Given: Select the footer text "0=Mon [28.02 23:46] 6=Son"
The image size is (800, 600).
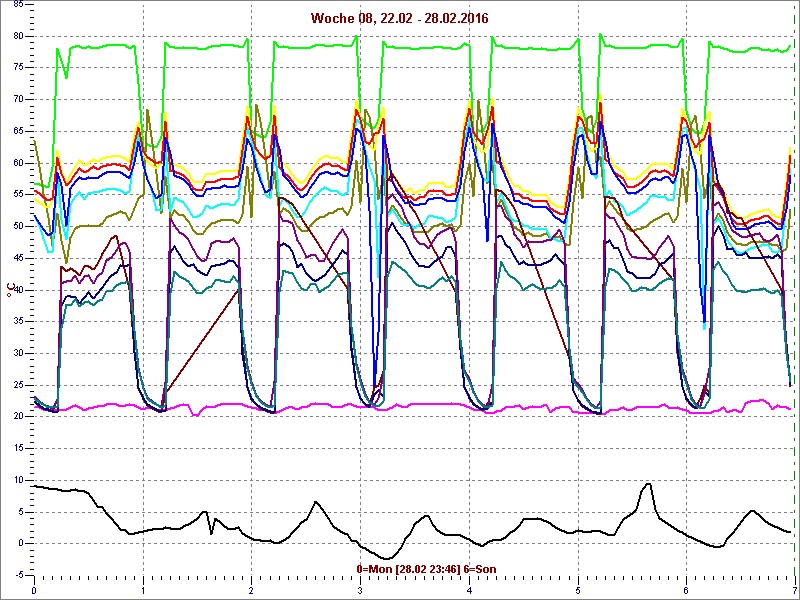Looking at the screenshot, I should [427, 569].
